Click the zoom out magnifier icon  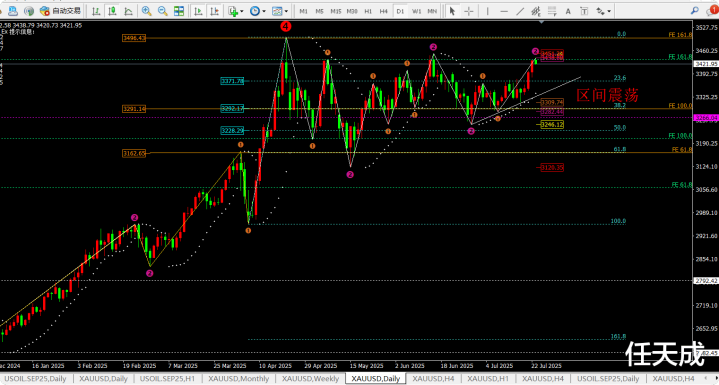coord(163,11)
